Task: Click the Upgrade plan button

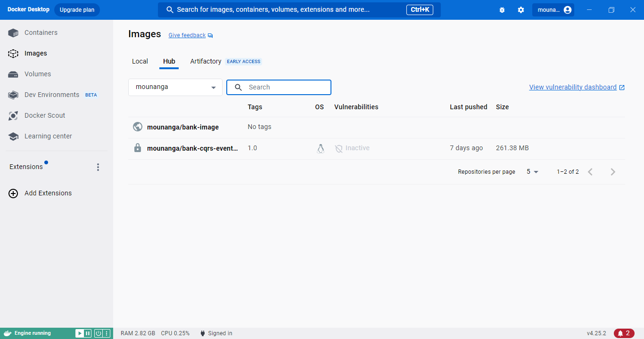Action: coord(77,10)
